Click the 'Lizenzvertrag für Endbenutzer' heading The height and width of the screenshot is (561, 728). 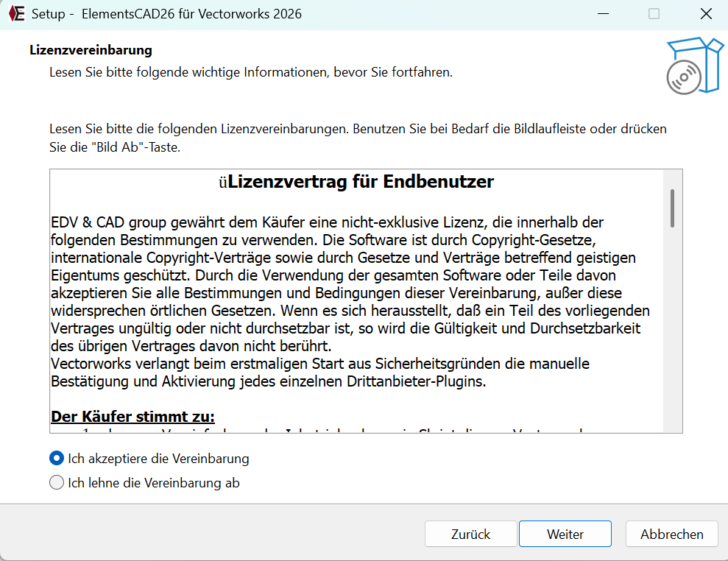[x=361, y=182]
